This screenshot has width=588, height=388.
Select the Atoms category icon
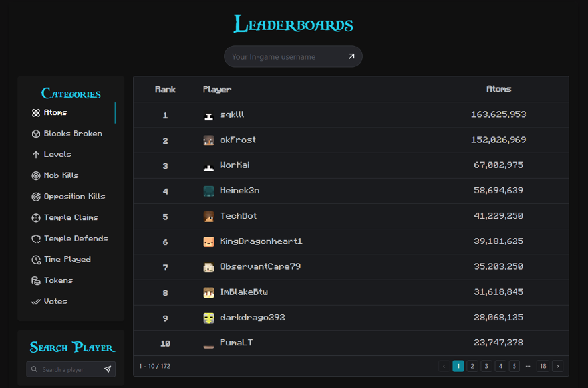tap(37, 112)
